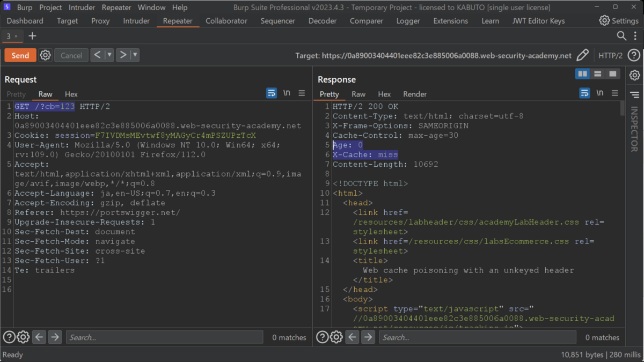Image resolution: width=644 pixels, height=362 pixels.
Task: Open the Repeater help question icon
Action: pos(634,55)
